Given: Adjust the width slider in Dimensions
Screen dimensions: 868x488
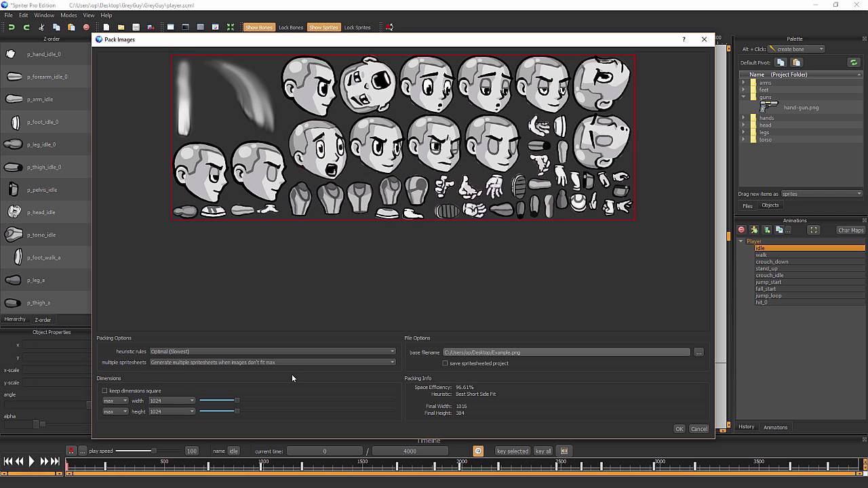Looking at the screenshot, I should (237, 401).
